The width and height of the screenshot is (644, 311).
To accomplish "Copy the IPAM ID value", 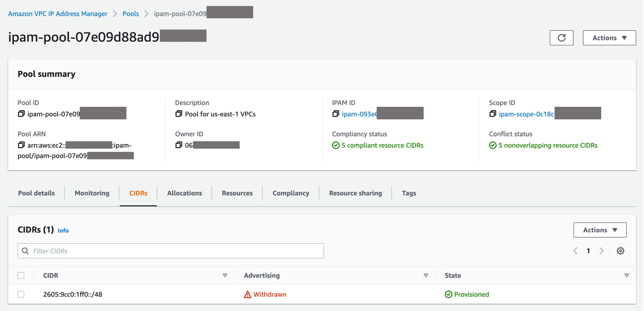I will [x=336, y=114].
